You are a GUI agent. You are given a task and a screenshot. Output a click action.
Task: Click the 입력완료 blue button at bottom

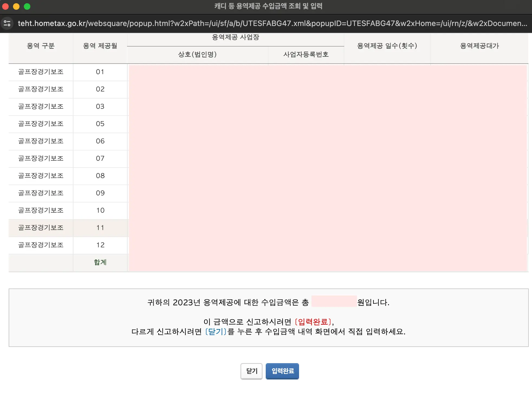[x=282, y=371]
